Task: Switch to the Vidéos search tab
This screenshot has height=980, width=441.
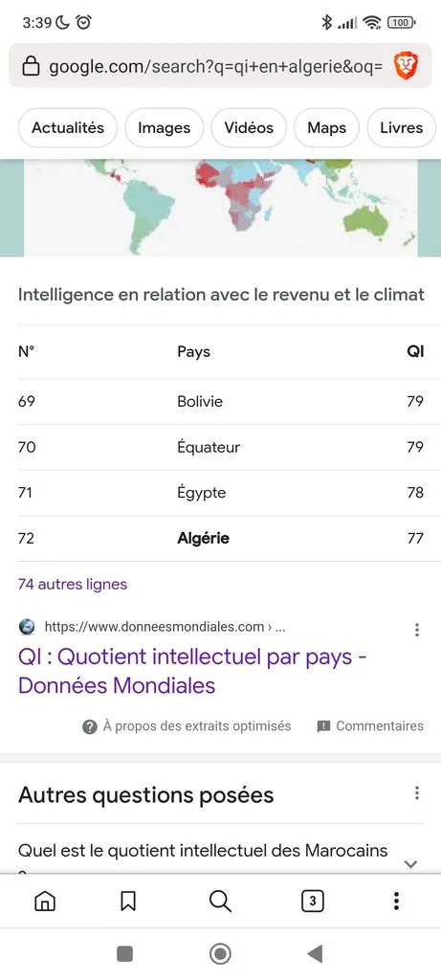Action: tap(249, 127)
